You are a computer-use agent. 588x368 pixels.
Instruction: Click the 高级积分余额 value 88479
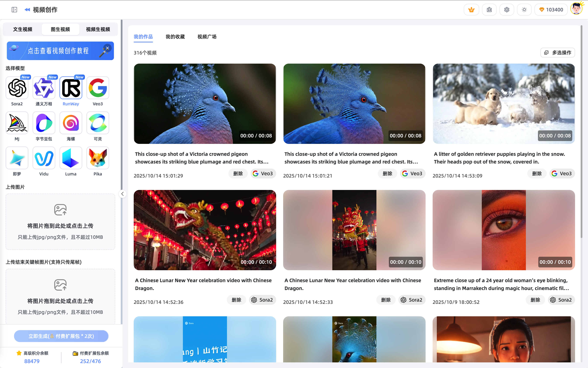pyautogui.click(x=32, y=361)
